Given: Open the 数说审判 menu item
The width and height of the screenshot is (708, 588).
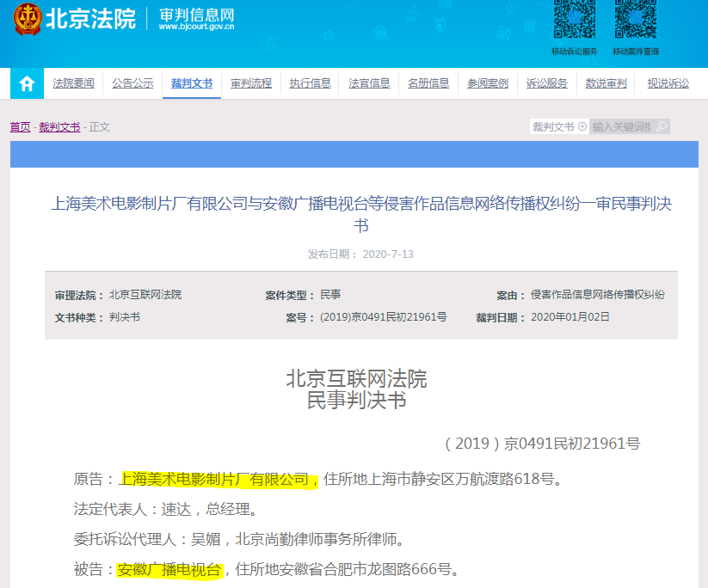Looking at the screenshot, I should 606,83.
